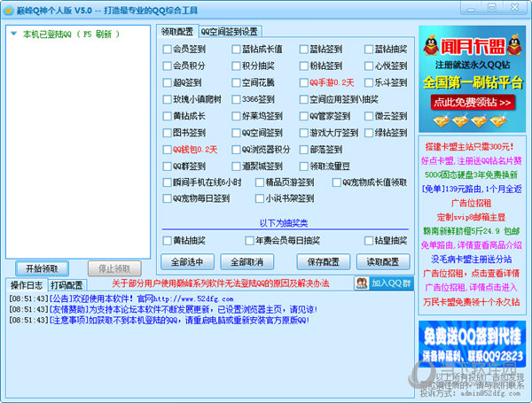
Task: Toggle the QQ宠物成长值领取 checkbox
Action: [x=337, y=182]
